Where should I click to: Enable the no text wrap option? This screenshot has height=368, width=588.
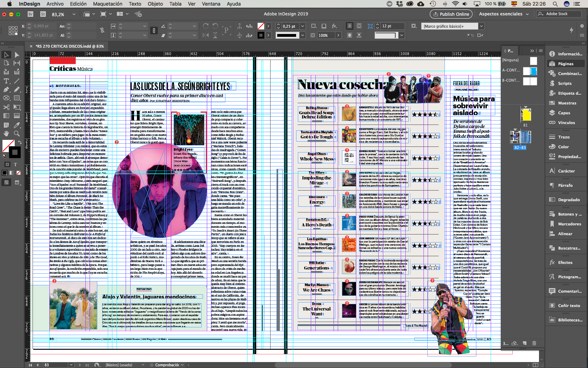pos(349,26)
